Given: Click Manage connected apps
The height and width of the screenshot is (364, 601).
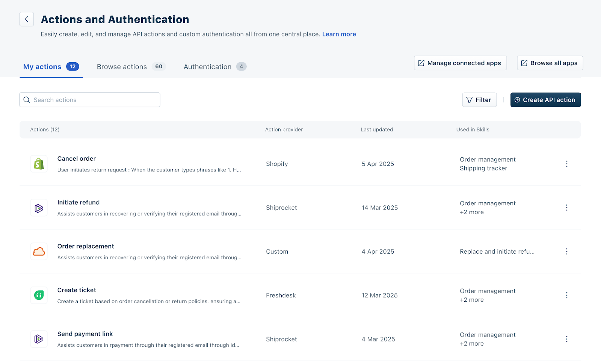Looking at the screenshot, I should [460, 63].
